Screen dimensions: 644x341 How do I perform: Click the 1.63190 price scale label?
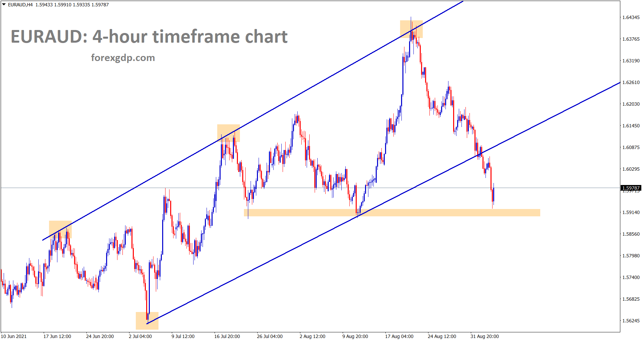pyautogui.click(x=631, y=61)
